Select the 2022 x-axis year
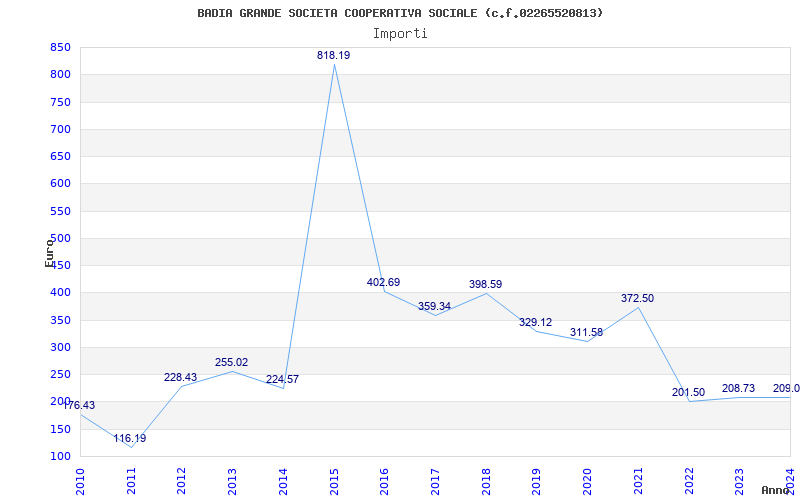Screen dimensions: 800x500 pos(689,482)
